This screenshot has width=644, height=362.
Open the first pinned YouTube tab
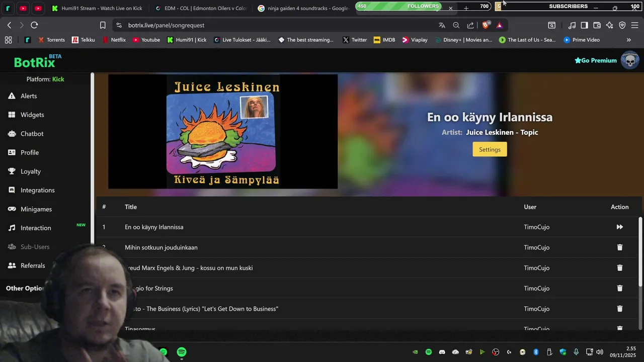click(x=23, y=9)
